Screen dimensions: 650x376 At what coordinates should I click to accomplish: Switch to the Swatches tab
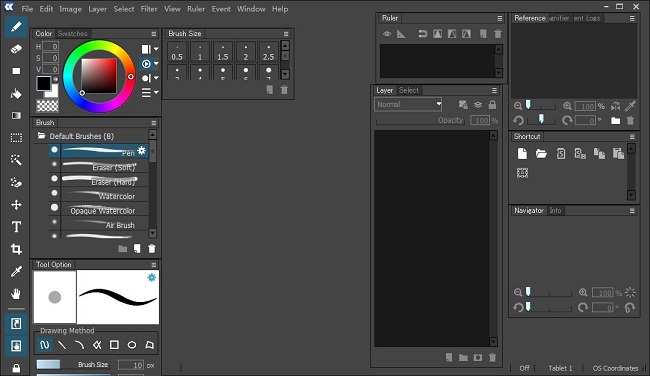click(73, 34)
